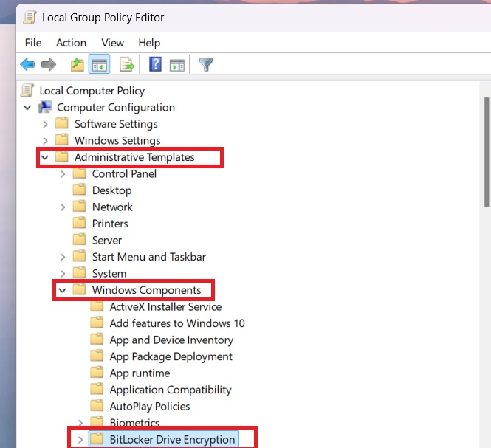The image size is (491, 448).
Task: Expand the Windows Settings node
Action: tap(45, 141)
